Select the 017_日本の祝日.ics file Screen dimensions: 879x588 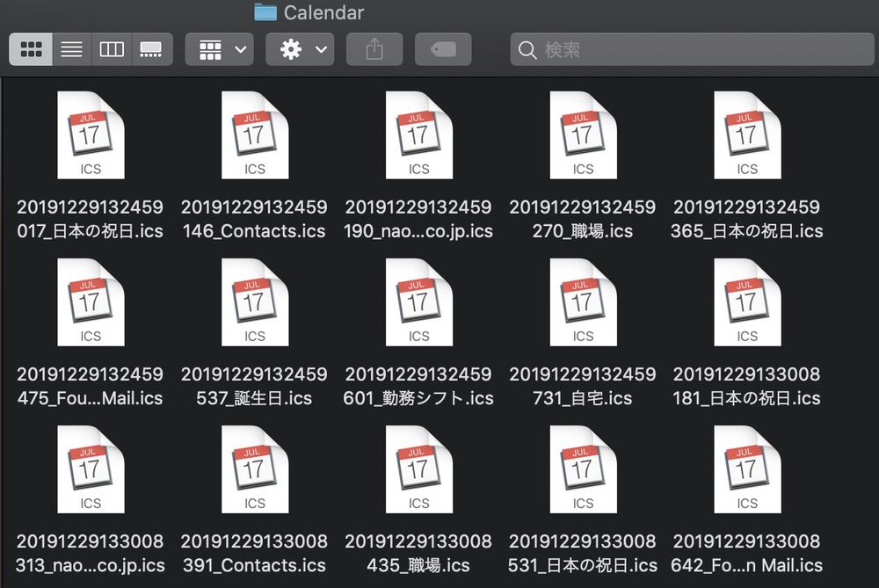(91, 135)
